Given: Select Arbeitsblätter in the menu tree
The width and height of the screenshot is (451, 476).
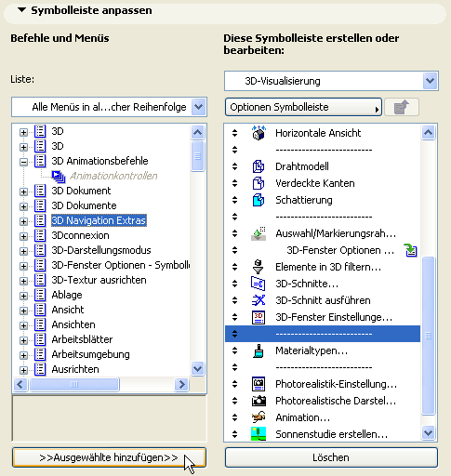Looking at the screenshot, I should click(x=82, y=339).
